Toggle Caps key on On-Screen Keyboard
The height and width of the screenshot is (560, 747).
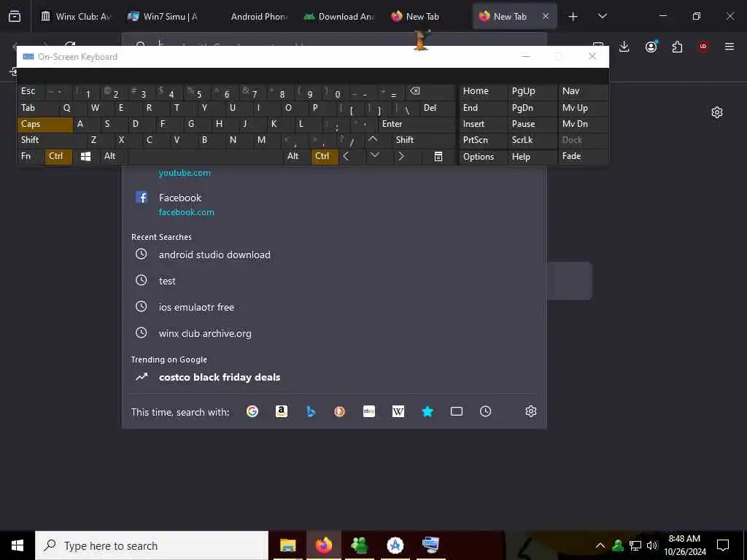(45, 124)
